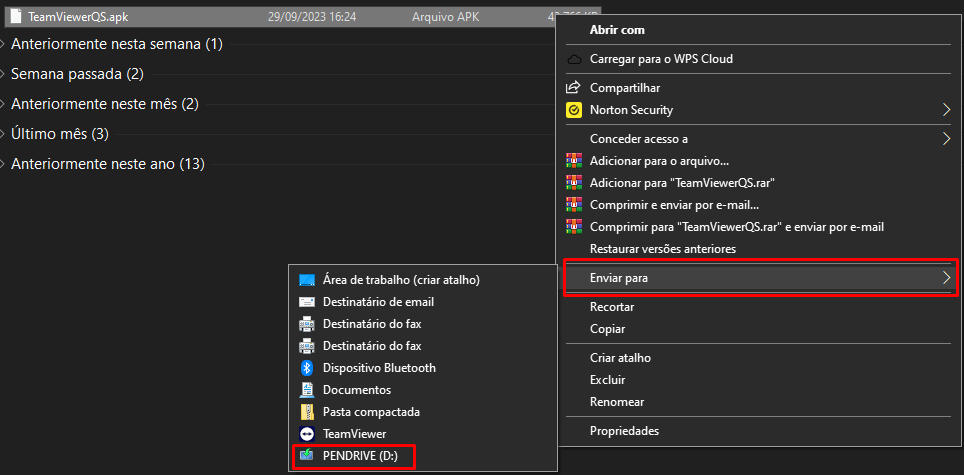Click WinRAR icon beside 'Adicionar para o arquivo...'
The width and height of the screenshot is (964, 475).
(x=573, y=161)
